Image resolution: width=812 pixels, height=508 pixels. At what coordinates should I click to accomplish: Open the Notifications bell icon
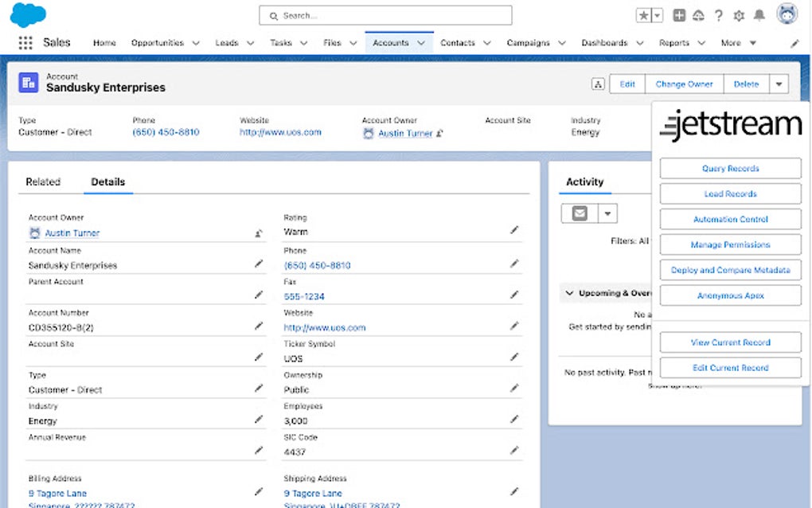[x=759, y=14]
